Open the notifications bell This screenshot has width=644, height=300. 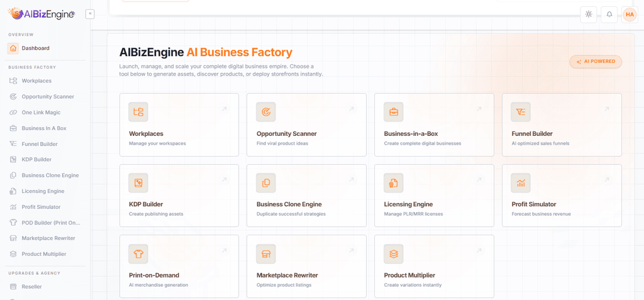pos(609,14)
